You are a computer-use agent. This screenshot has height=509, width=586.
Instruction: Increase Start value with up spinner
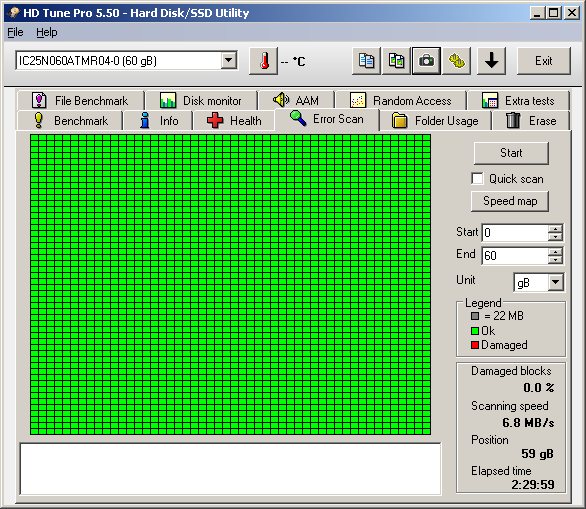click(555, 229)
